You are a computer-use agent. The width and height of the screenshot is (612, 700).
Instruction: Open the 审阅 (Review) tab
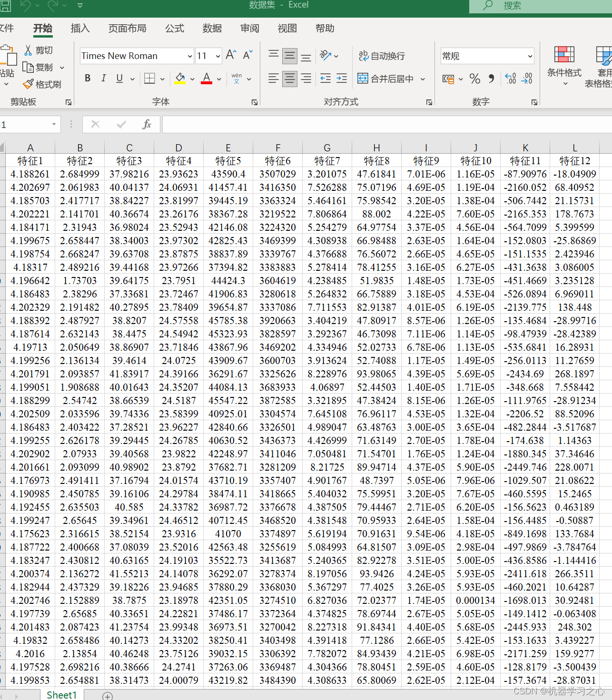250,28
